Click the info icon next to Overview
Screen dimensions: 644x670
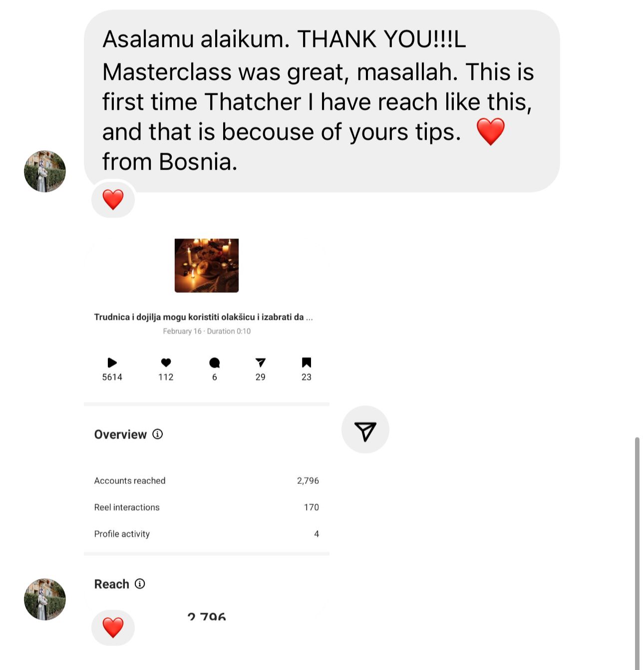coord(157,434)
